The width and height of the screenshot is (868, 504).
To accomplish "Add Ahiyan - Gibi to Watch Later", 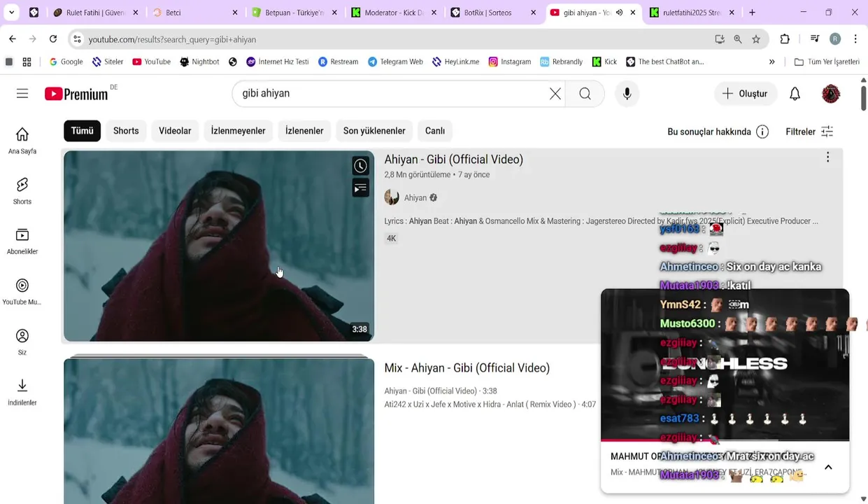I will 360,166.
